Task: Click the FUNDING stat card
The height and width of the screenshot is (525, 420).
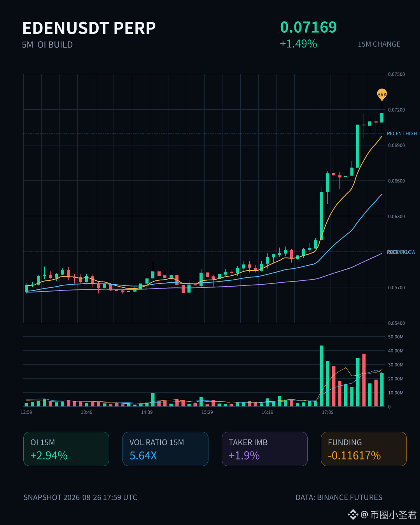Action: tap(364, 449)
